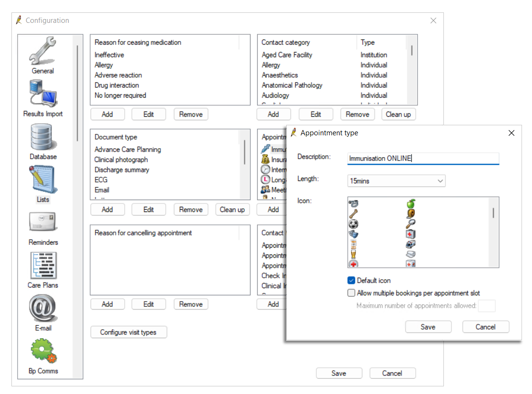Open the Bp Comms section

43,356
